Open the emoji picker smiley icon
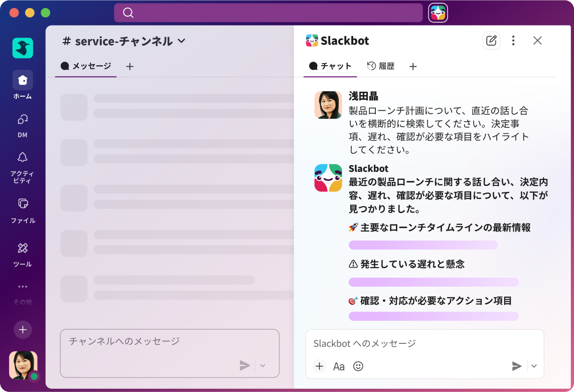This screenshot has width=574, height=392. (x=358, y=366)
